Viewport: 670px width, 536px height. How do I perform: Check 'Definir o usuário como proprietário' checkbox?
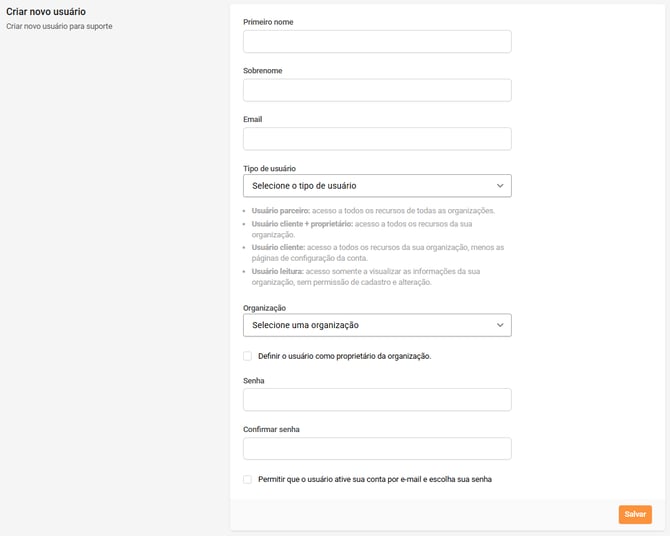(248, 356)
